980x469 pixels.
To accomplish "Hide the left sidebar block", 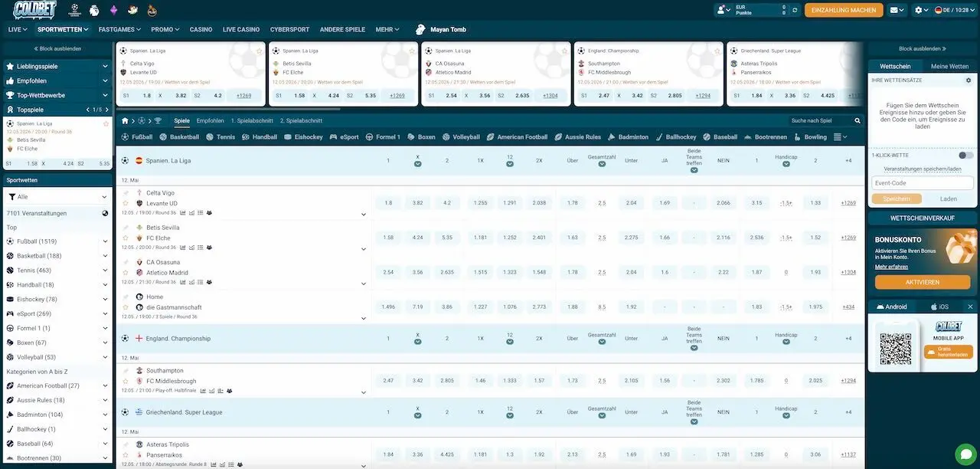I will (x=57, y=48).
